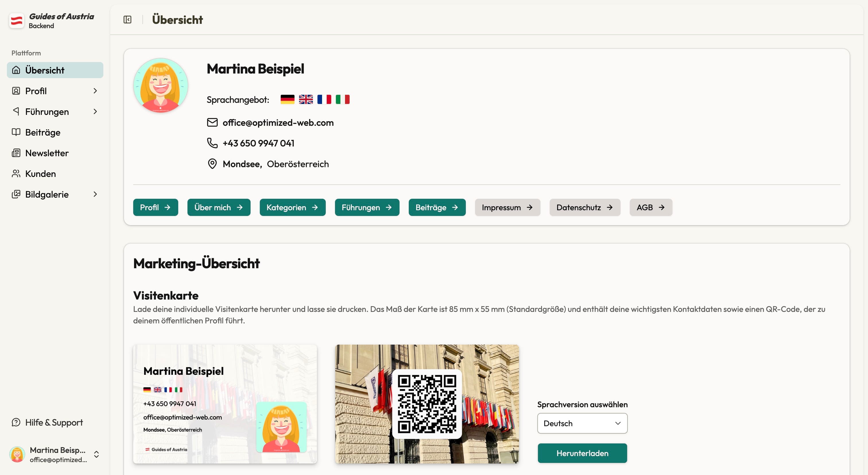868x475 pixels.
Task: Click the small user avatar in sidebar footer
Action: pos(17,454)
